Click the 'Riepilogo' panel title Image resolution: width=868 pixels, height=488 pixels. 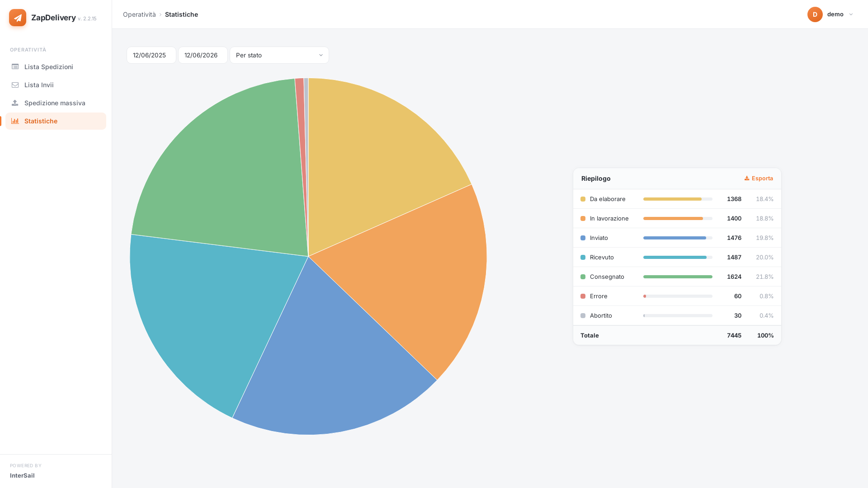596,178
